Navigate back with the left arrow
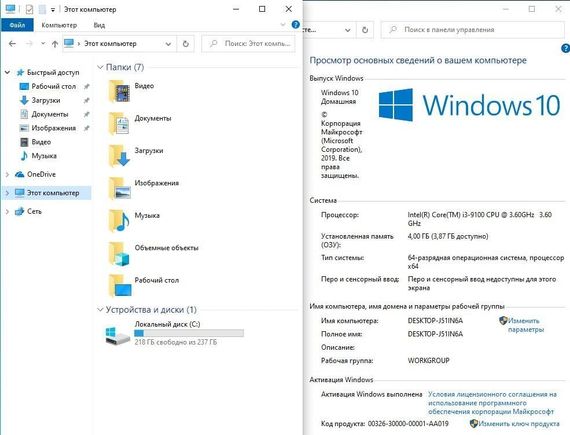The image size is (570, 435). (12, 44)
